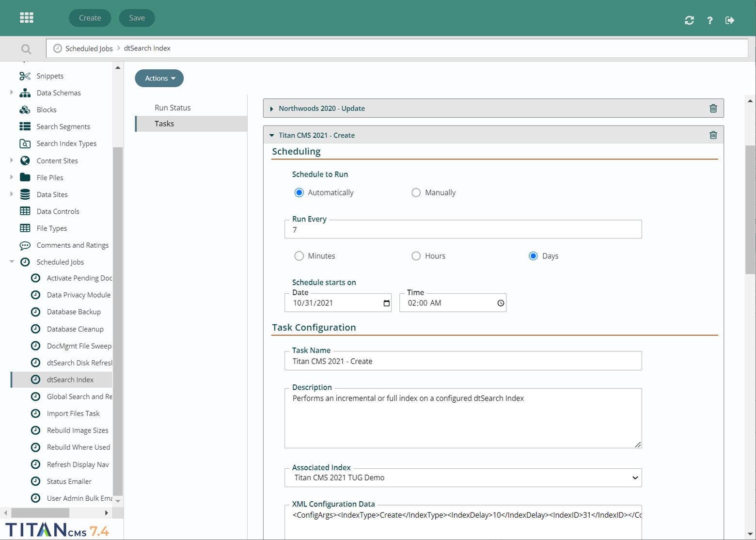This screenshot has height=540, width=756.
Task: Click breadcrumb clock icon before Scheduled Jobs
Action: (58, 48)
